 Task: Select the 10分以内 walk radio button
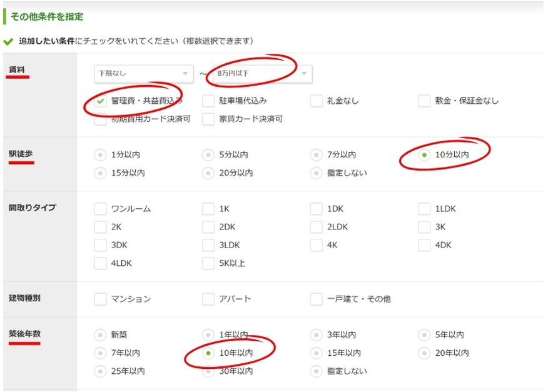coord(425,155)
